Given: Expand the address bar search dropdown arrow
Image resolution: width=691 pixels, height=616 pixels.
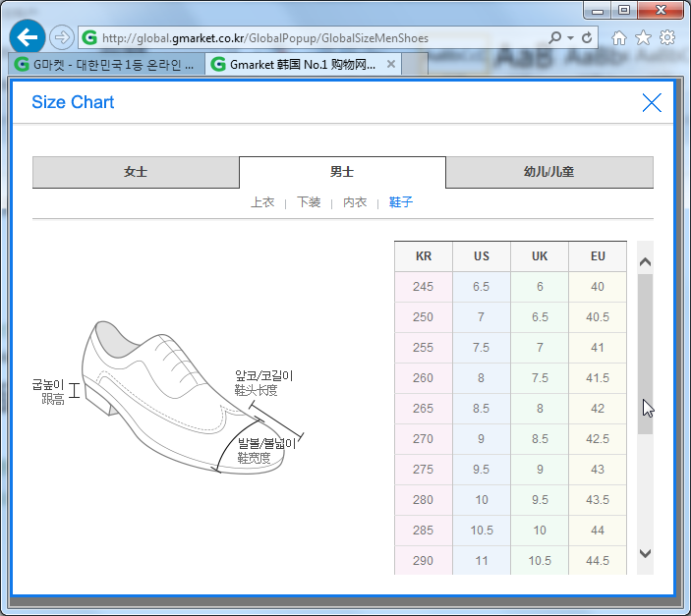Looking at the screenshot, I should click(x=570, y=38).
